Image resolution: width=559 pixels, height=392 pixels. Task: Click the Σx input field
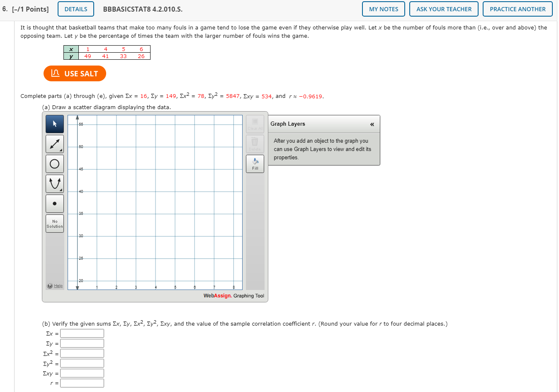tap(82, 333)
